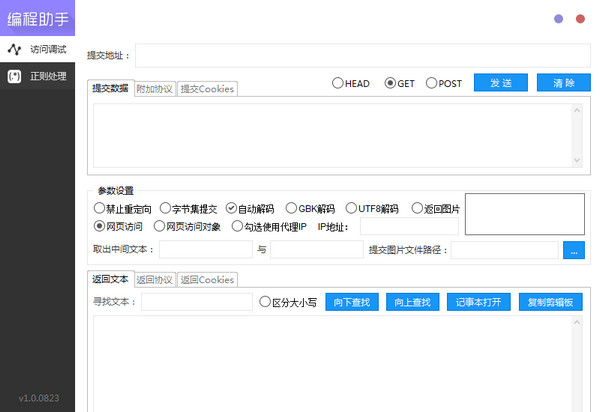Switch to the 返回文本 tab
This screenshot has height=412, width=600.
(110, 279)
